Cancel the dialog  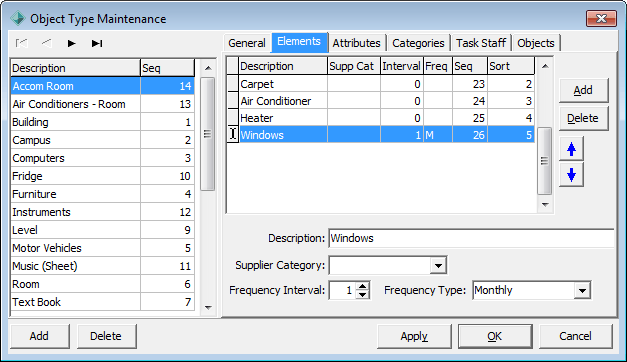pos(575,336)
